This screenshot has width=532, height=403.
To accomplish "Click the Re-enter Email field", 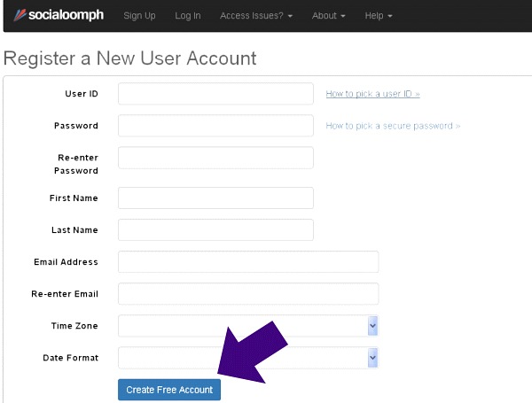I will [x=248, y=293].
